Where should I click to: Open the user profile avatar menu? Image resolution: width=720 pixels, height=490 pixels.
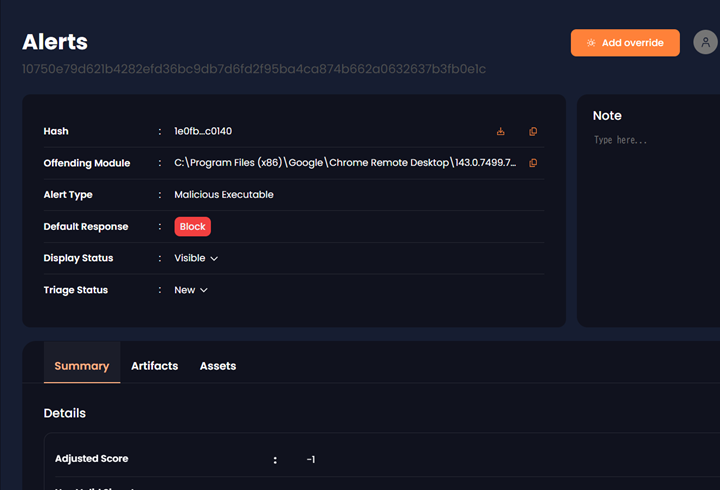coord(705,43)
